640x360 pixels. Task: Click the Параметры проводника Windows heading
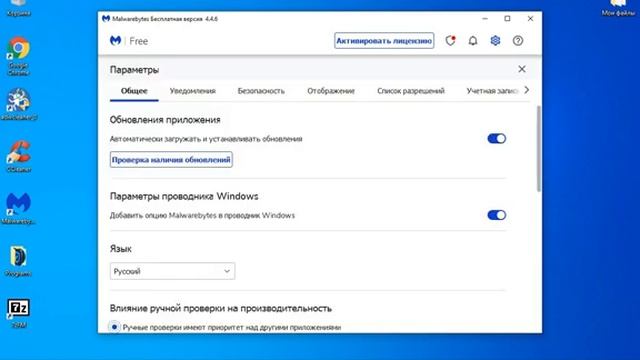(184, 196)
